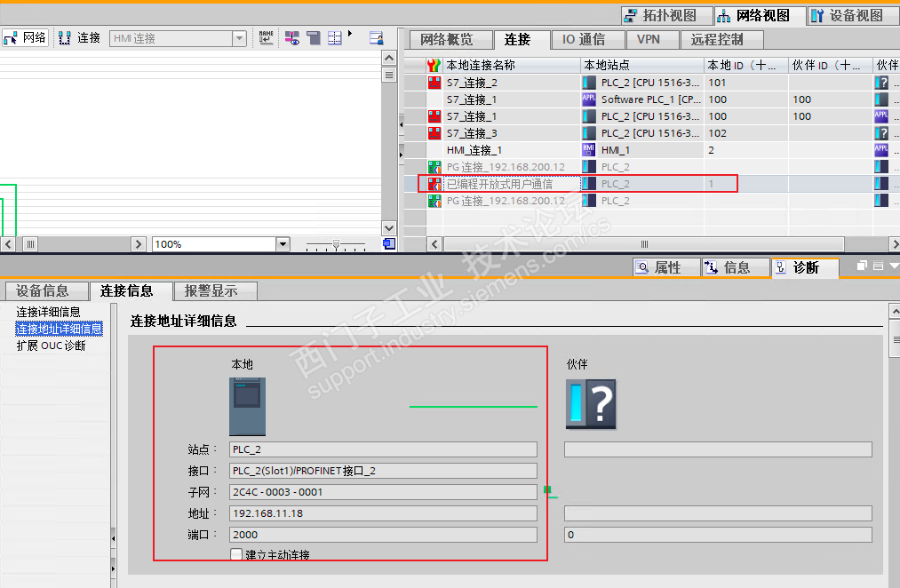Switch to the 网络视图 network view tab

coord(760,15)
